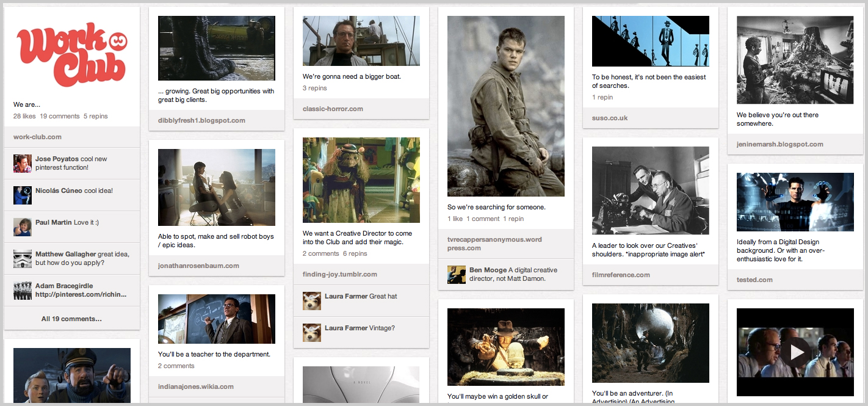Open Jose Poyatos's profile avatar
868x406 pixels.
[x=22, y=163]
